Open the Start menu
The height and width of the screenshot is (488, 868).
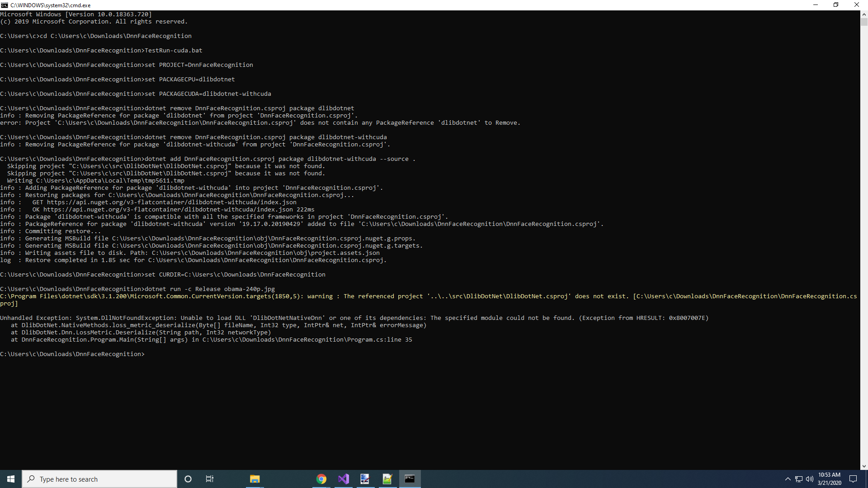point(10,479)
